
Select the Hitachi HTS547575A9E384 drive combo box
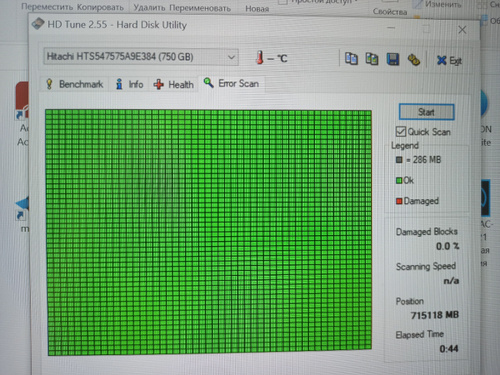coord(141,57)
